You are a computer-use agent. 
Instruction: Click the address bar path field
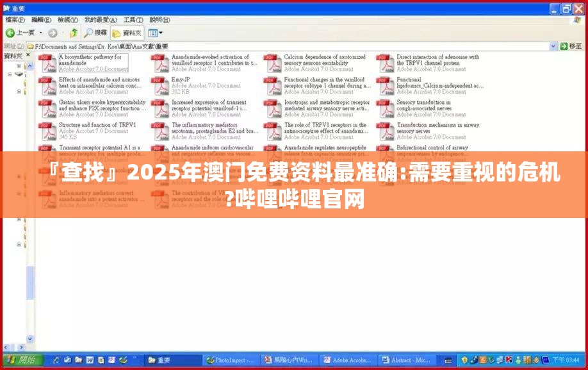click(289, 46)
